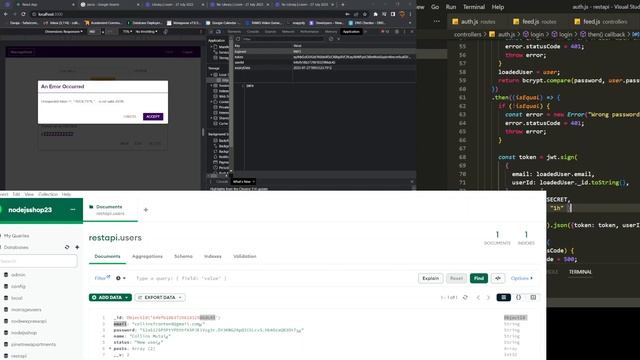This screenshot has width=640, height=360.
Task: Switch to the table view in Compass
Action: point(533,297)
